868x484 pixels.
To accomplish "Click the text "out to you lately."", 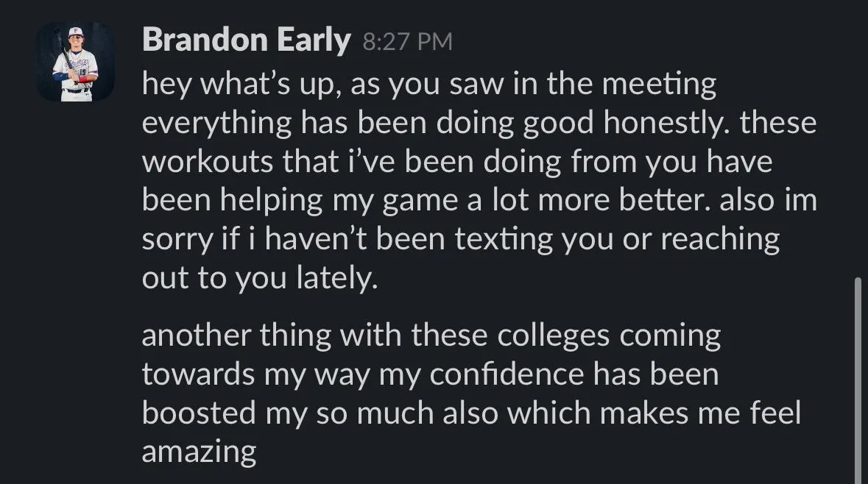I will (260, 278).
